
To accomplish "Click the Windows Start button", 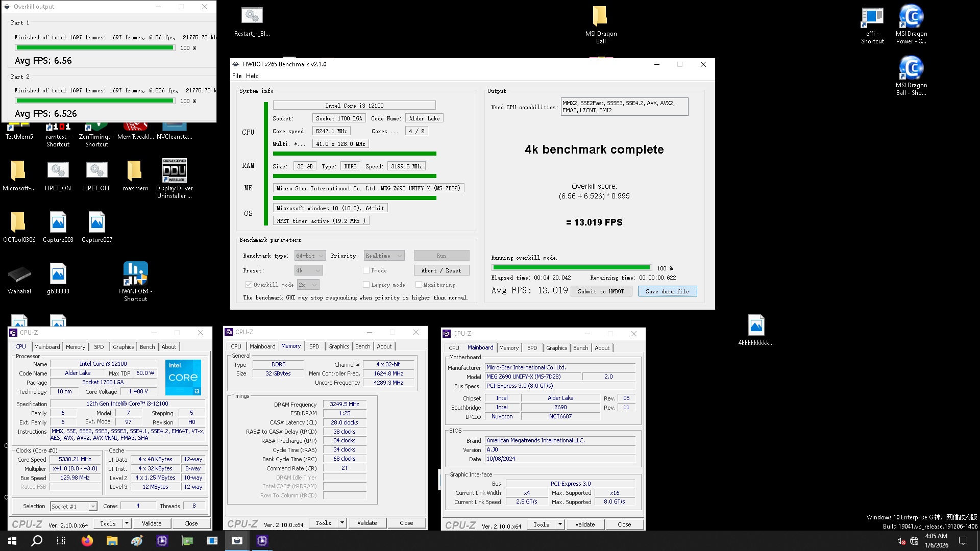I will 12,541.
